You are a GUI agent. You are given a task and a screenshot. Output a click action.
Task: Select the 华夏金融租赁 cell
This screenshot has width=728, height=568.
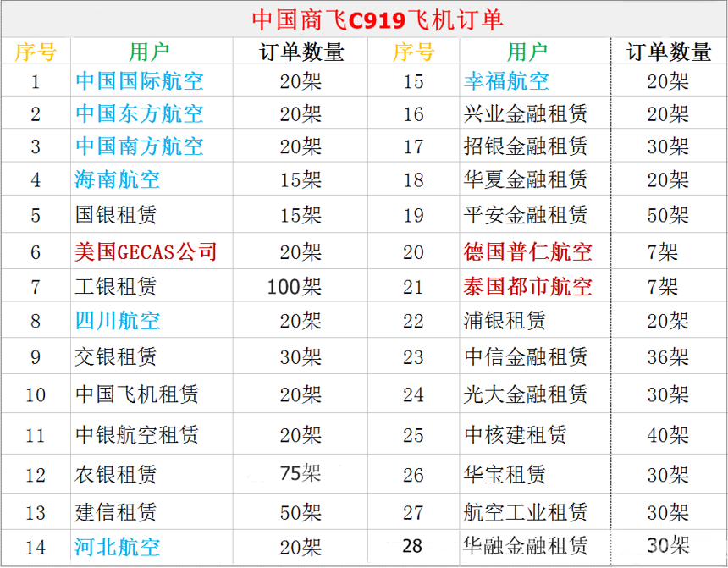pyautogui.click(x=535, y=179)
